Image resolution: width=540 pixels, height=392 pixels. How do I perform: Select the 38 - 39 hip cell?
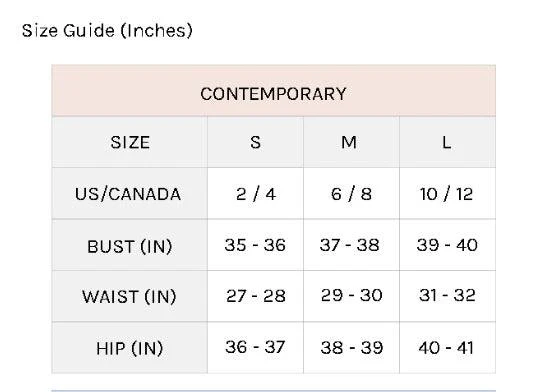[351, 348]
